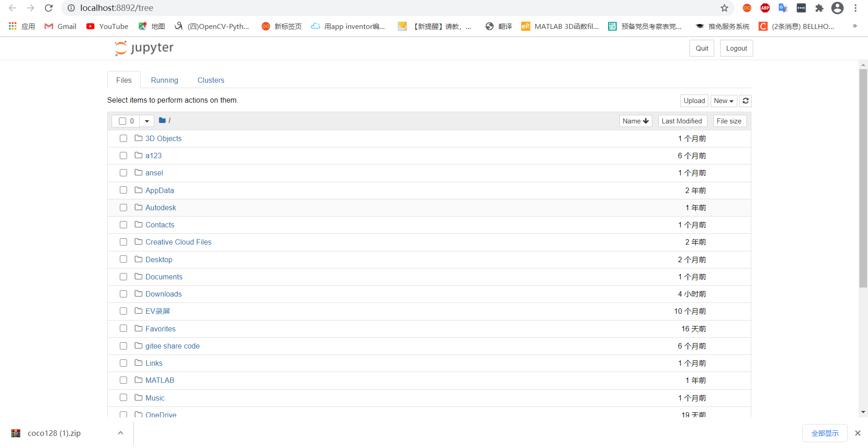Click the refresh file list icon
Image resolution: width=868 pixels, height=448 pixels.
click(745, 101)
